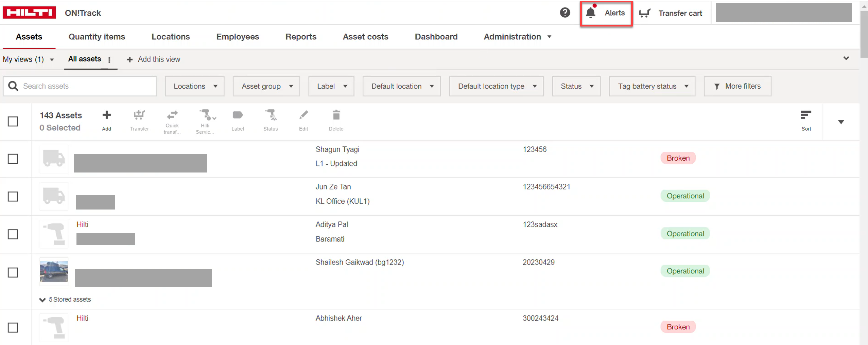Image resolution: width=868 pixels, height=345 pixels.
Task: Open the Tag battery status dropdown
Action: click(652, 86)
